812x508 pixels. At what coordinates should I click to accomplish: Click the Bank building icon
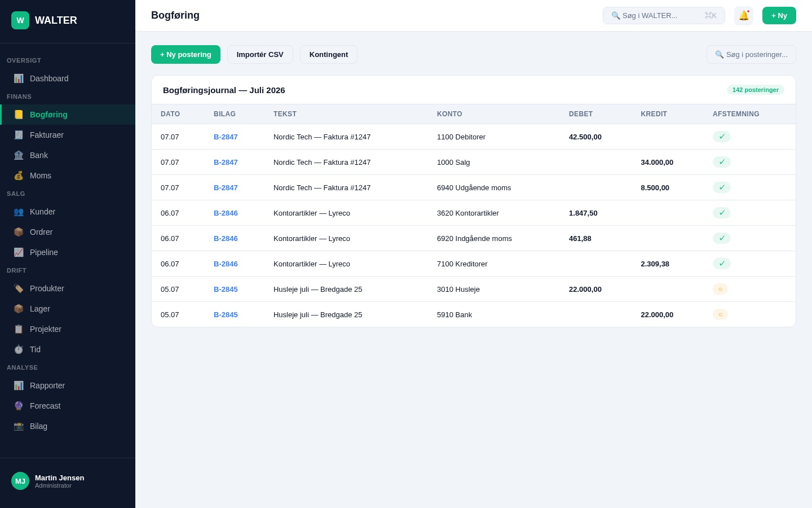(x=19, y=155)
